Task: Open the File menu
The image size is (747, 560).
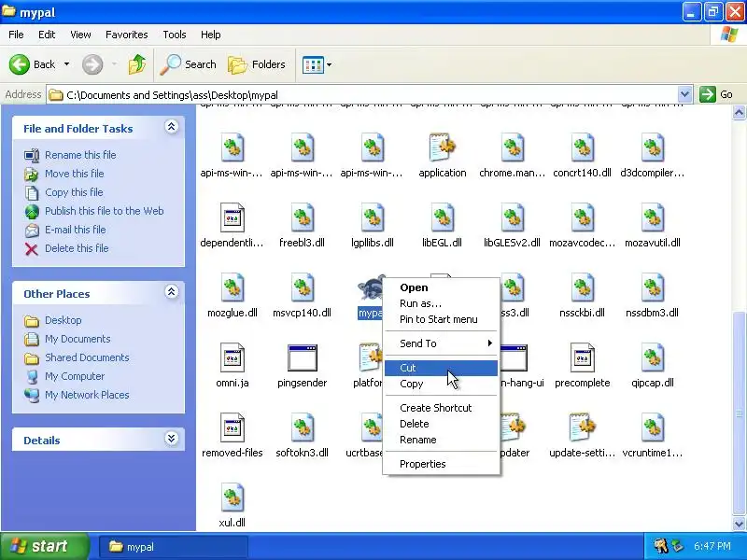Action: coord(16,35)
